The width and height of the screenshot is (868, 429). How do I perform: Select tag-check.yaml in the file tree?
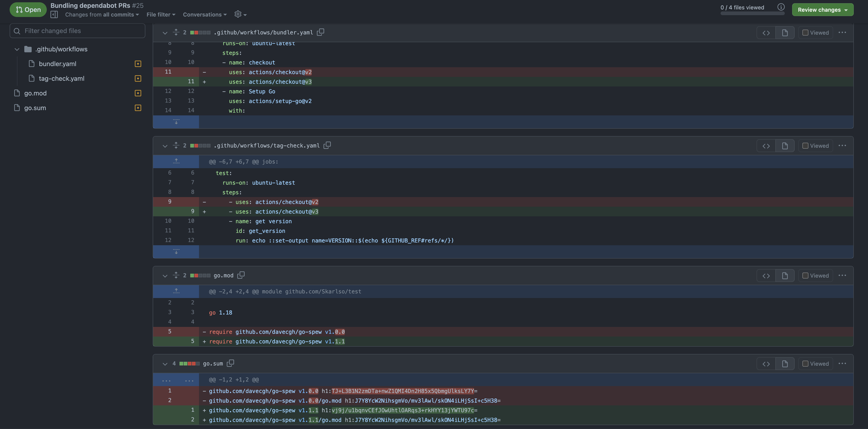click(61, 79)
